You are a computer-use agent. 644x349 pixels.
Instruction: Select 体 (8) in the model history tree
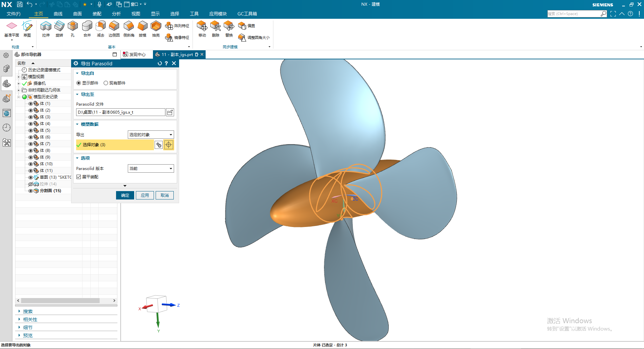pyautogui.click(x=45, y=151)
